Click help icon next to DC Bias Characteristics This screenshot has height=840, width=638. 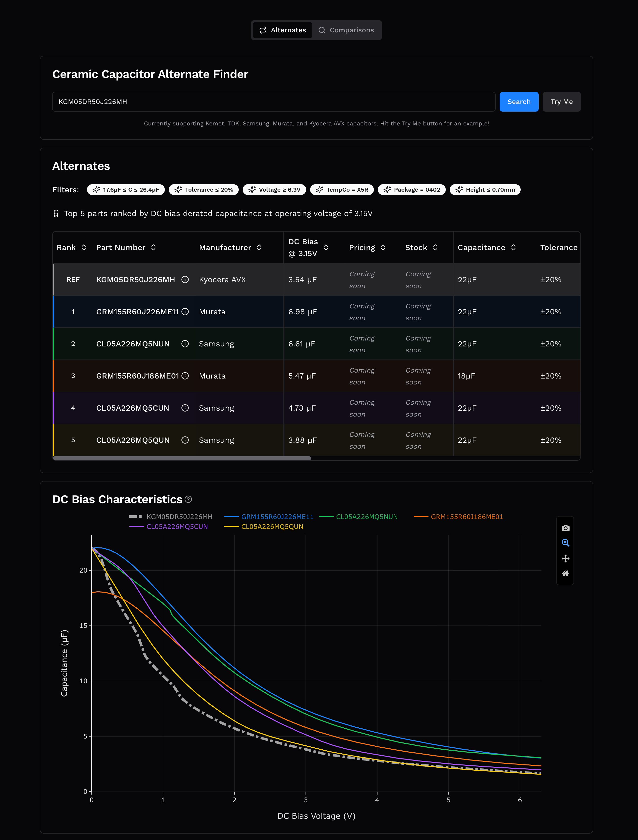pyautogui.click(x=188, y=499)
